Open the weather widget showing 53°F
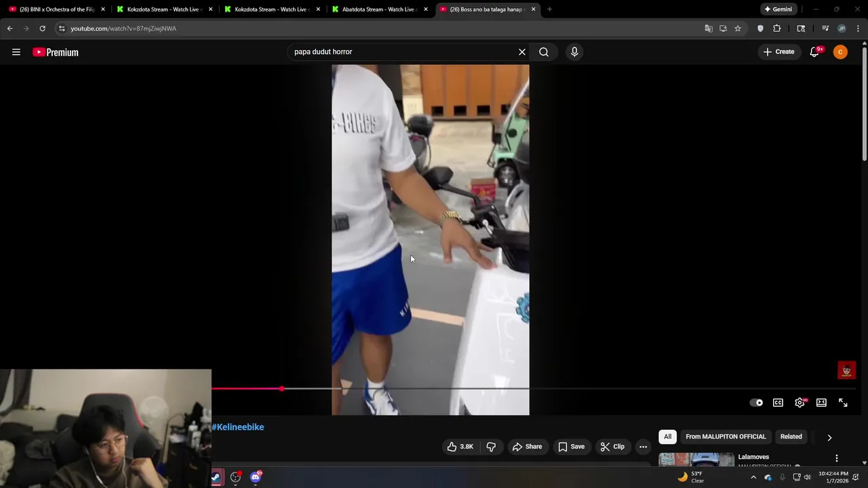This screenshot has height=488, width=868. coord(692,477)
